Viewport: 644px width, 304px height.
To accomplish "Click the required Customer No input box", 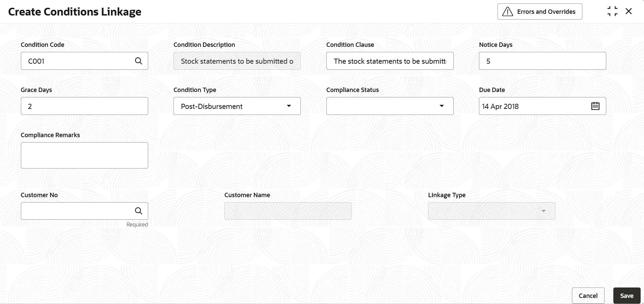I will point(77,211).
